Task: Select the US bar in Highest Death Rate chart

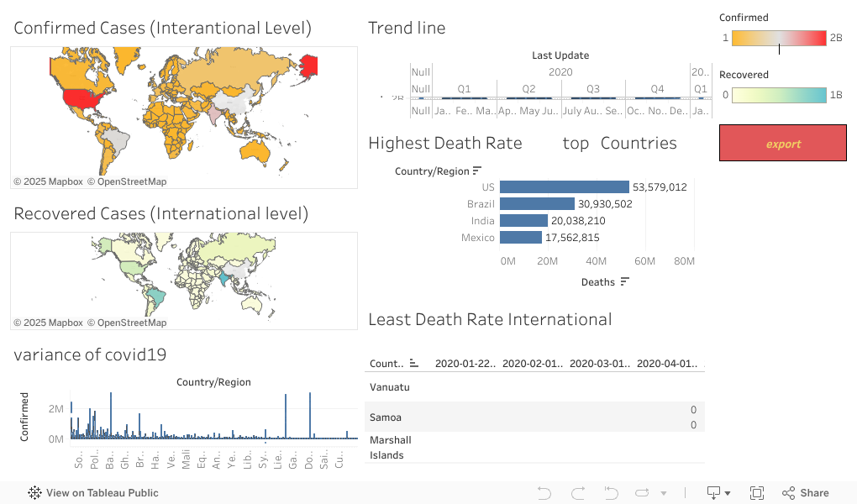Action: coord(563,186)
